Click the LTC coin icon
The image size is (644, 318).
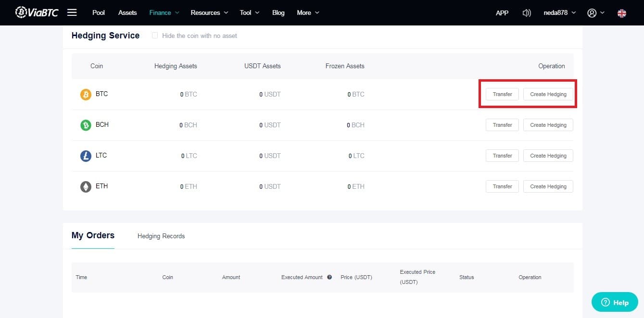pos(86,156)
